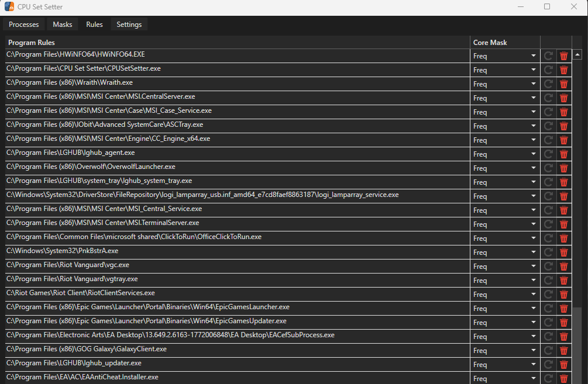The image size is (588, 384).
Task: Click scrollbar up arrow in rules list
Action: pos(577,55)
